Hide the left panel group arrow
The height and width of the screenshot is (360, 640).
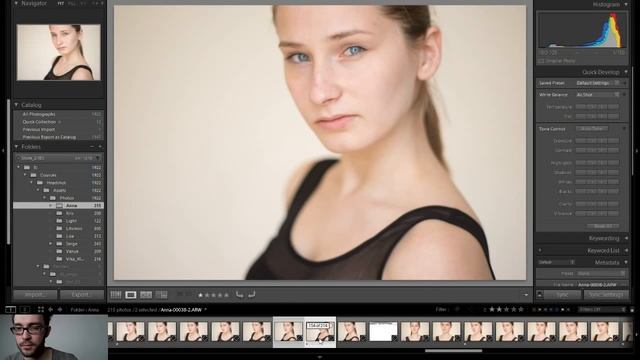3,151
